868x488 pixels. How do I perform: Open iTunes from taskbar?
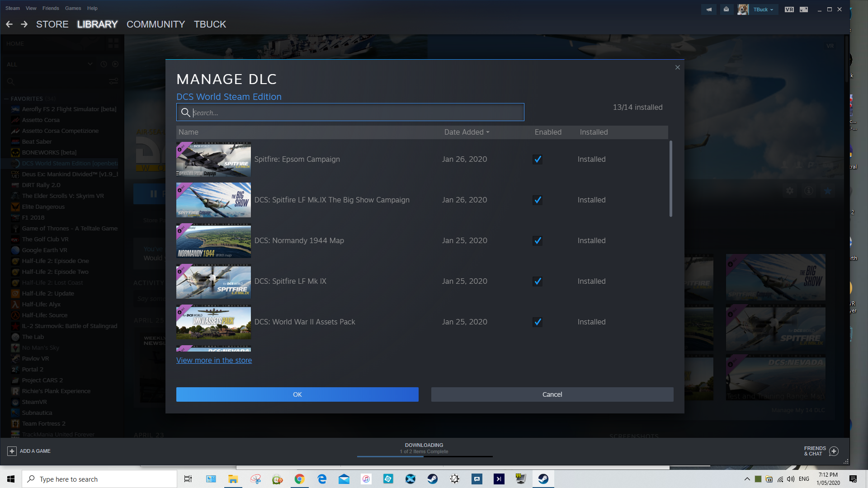pos(366,479)
